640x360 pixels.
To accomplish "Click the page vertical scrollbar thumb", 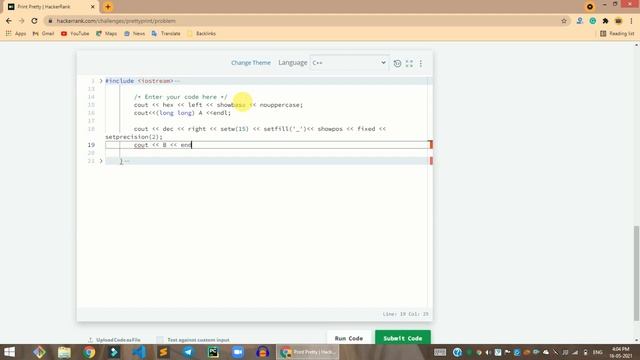I will 637,273.
